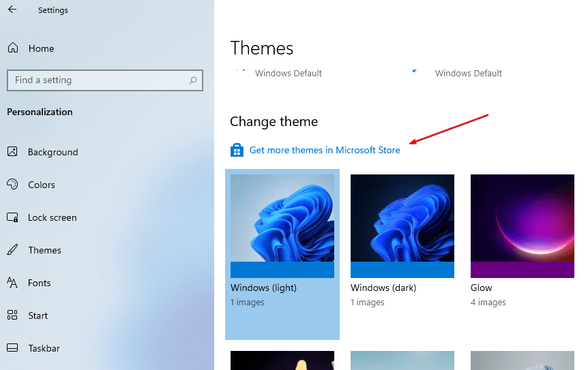Click the Themes brush icon
This screenshot has width=588, height=370.
point(12,250)
